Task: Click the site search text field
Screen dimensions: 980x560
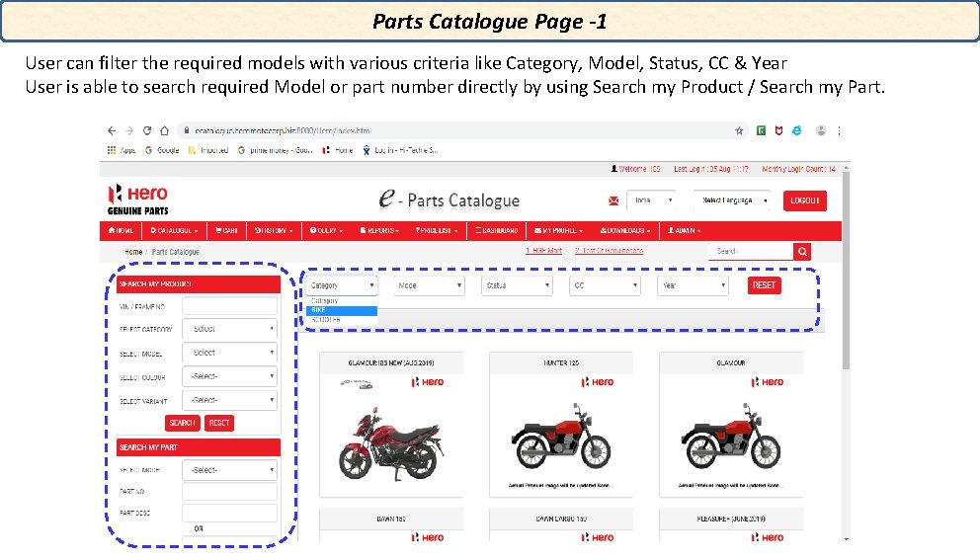Action: (x=751, y=251)
